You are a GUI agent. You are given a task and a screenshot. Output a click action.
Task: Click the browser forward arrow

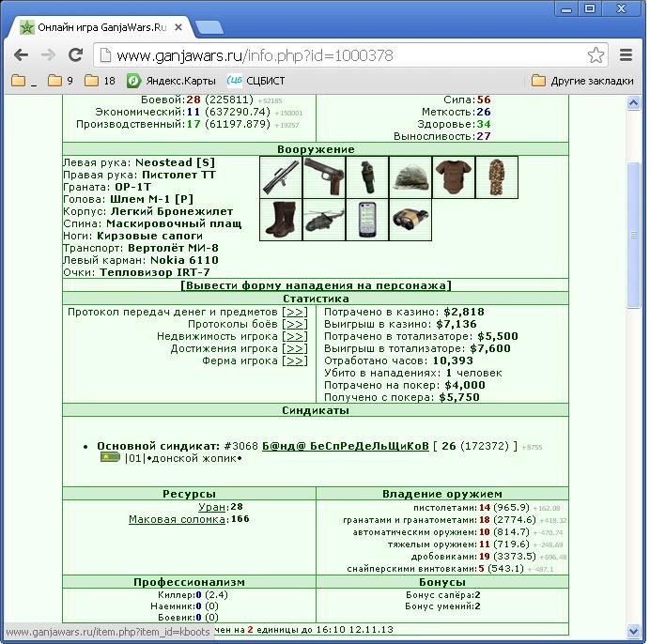(x=49, y=54)
